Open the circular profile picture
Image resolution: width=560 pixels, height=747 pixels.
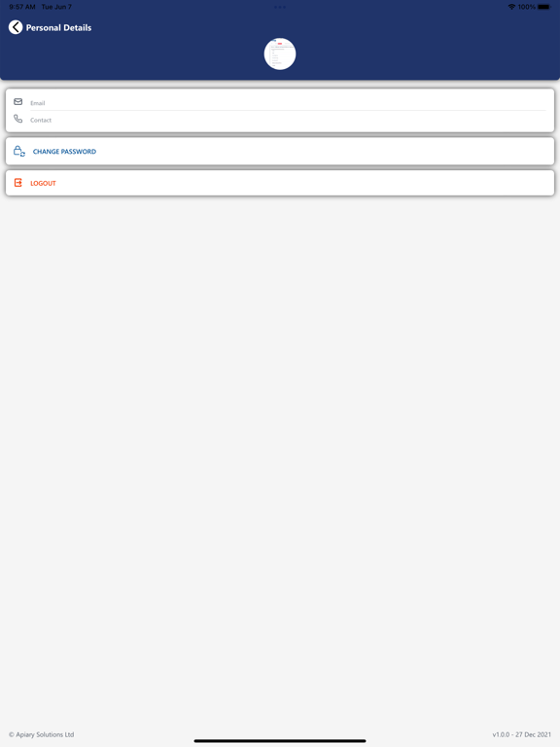280,53
